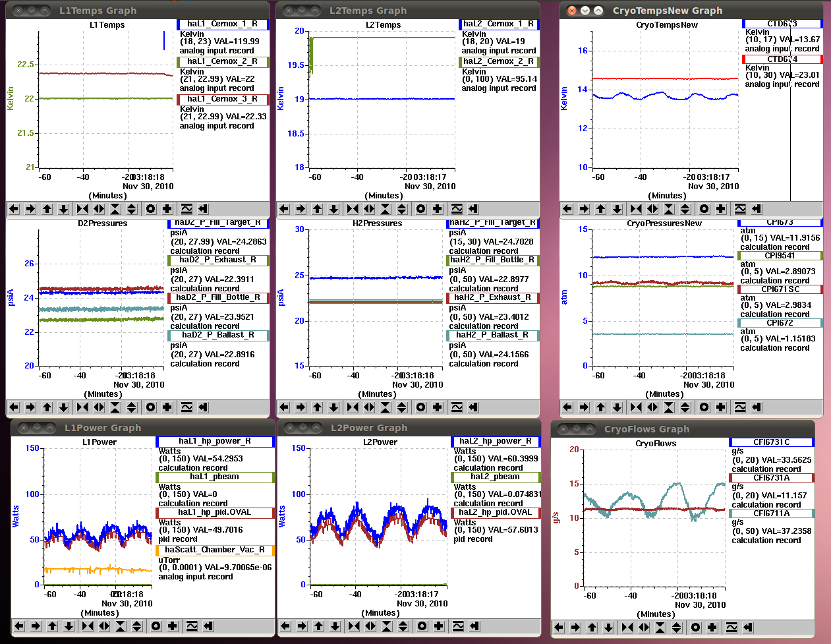Reset L2Temps graph with return-arrow icon
831x644 pixels.
coord(473,209)
